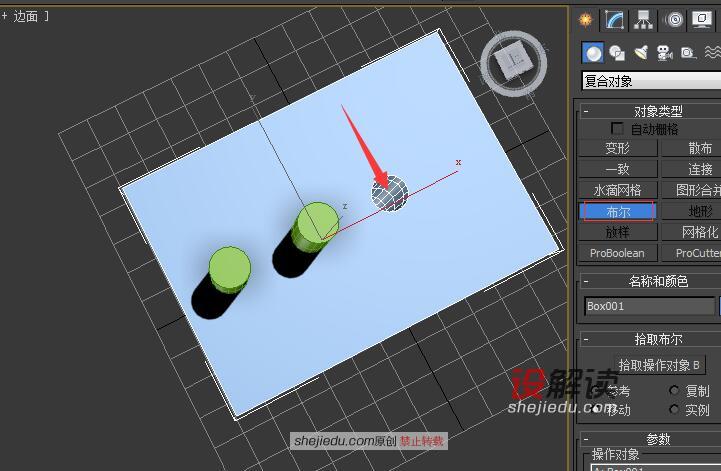Screen dimensions: 721x471
Task: Open the Display panel tab
Action: (702, 20)
